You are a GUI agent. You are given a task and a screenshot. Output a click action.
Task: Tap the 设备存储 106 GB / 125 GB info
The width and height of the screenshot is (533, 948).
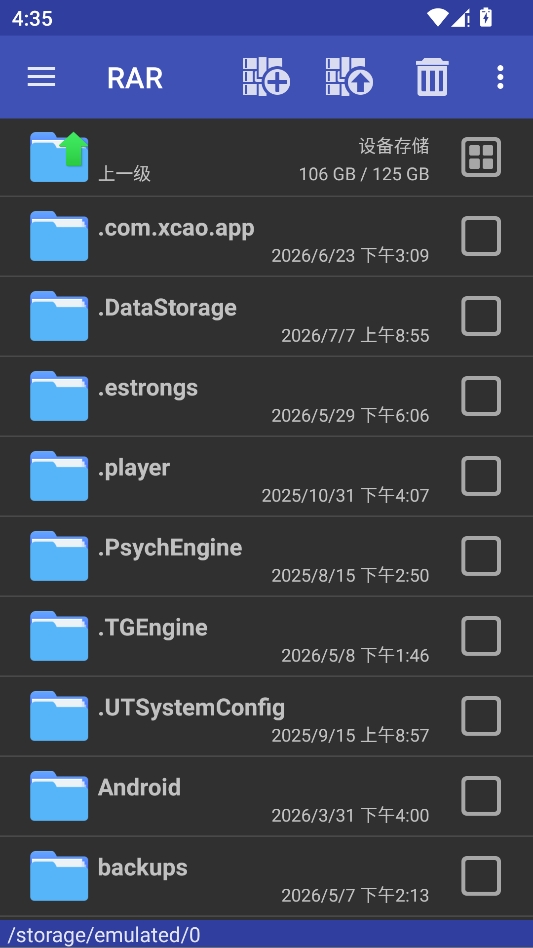(364, 160)
